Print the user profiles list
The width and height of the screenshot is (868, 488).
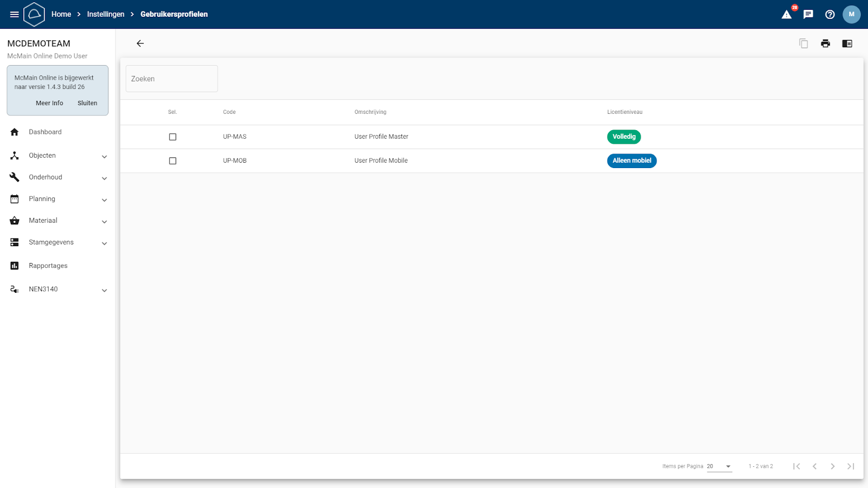[825, 43]
